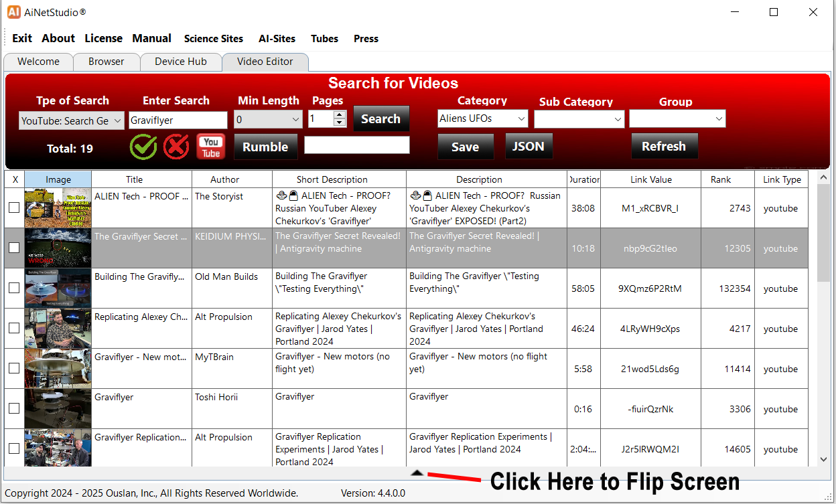Increase the Pages value with up arrow

pyautogui.click(x=340, y=114)
